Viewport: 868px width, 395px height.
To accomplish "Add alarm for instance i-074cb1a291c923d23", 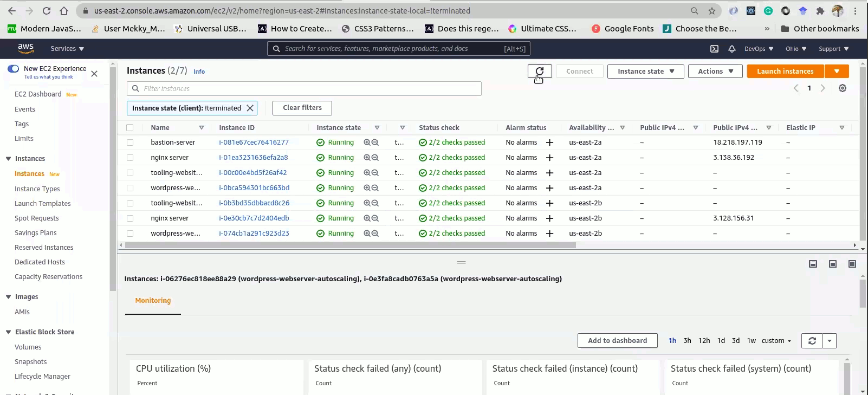I will [x=549, y=234].
